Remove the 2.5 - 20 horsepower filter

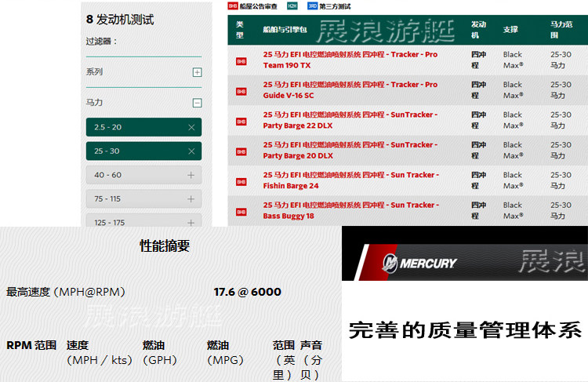[x=191, y=127]
